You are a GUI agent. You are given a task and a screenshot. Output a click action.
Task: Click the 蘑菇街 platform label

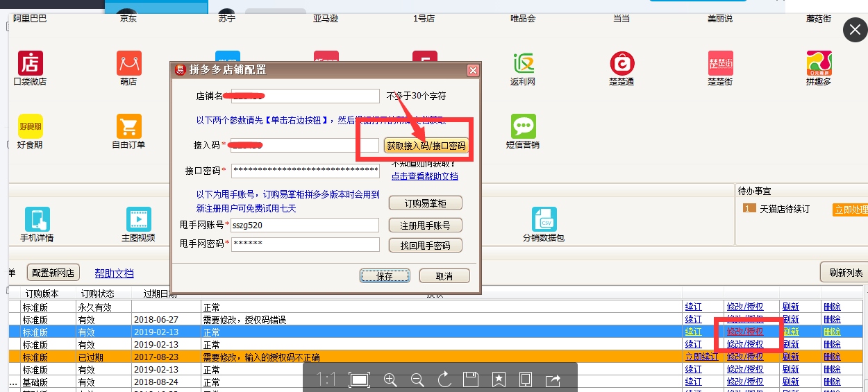(819, 19)
